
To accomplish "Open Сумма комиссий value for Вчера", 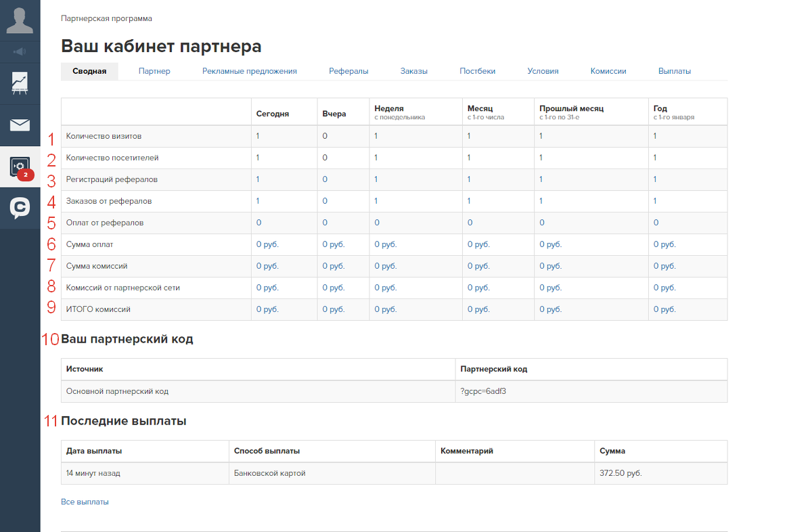I will (x=334, y=266).
